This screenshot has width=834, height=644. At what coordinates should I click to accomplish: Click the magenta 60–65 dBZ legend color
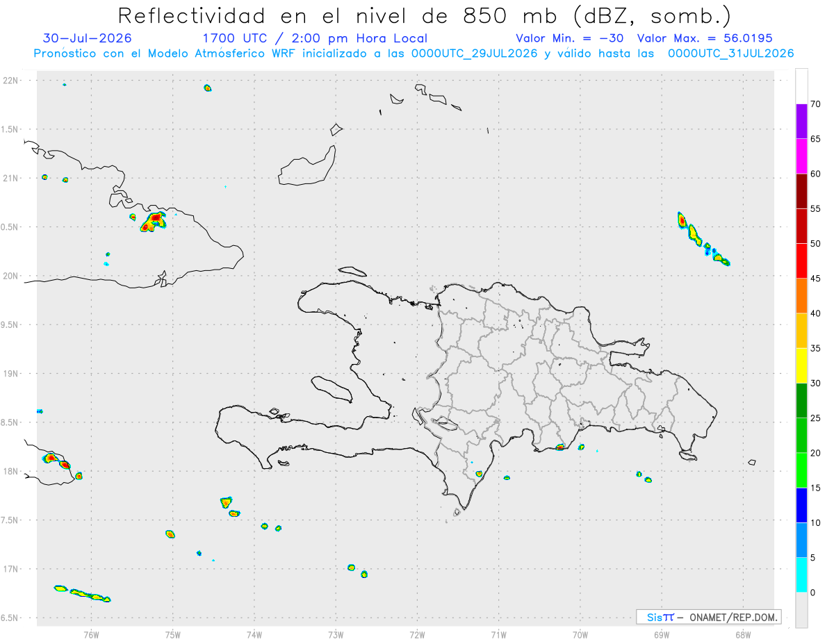coord(801,156)
